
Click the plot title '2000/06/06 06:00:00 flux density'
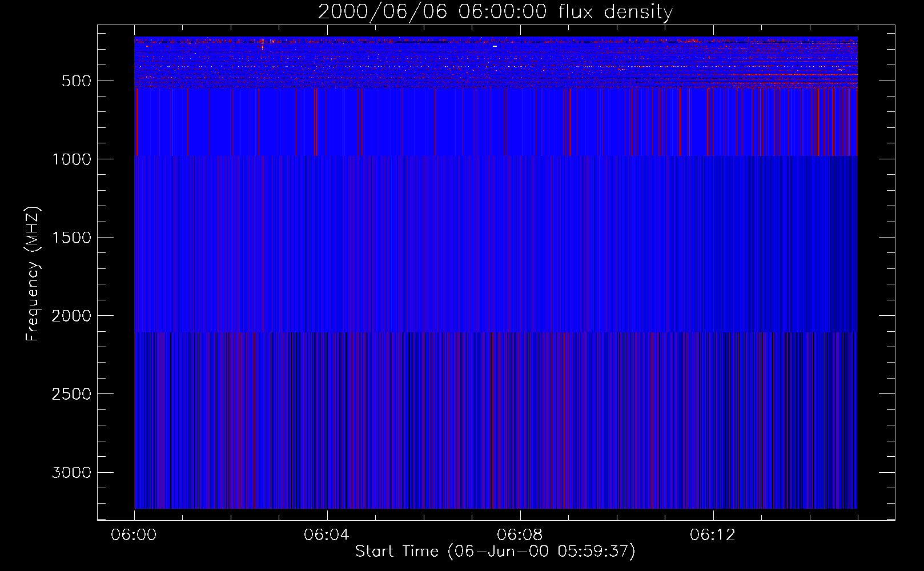495,12
